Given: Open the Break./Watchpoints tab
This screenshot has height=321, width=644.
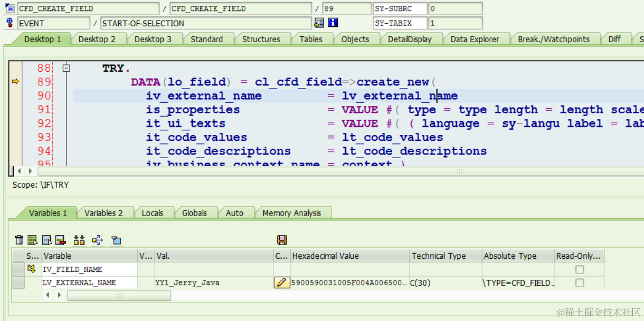Looking at the screenshot, I should 554,39.
